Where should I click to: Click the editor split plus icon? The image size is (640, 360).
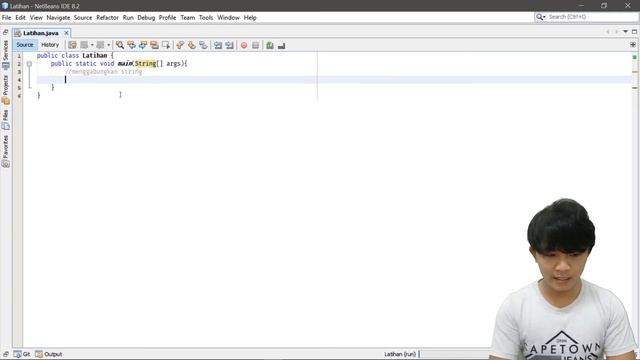point(633,44)
